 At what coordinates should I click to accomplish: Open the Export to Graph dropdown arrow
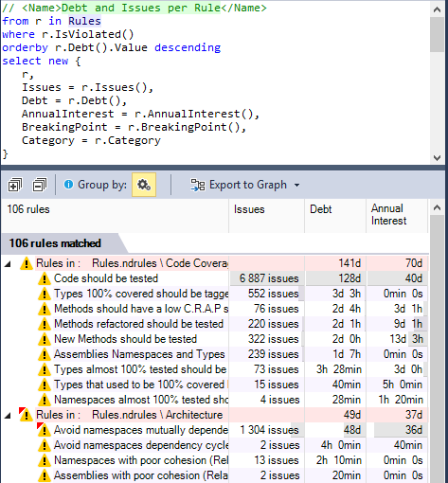[296, 185]
